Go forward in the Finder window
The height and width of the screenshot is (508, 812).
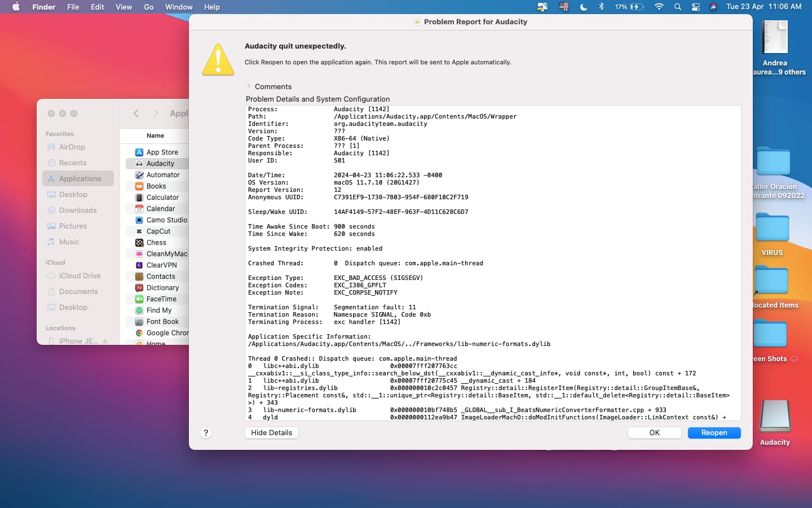pos(155,113)
